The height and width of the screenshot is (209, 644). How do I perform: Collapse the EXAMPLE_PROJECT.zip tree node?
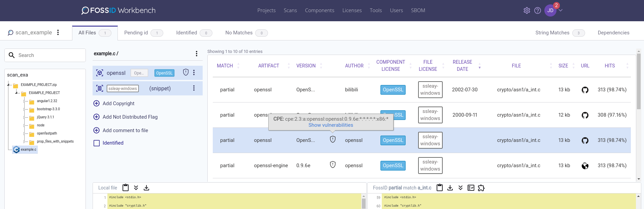tap(8, 85)
